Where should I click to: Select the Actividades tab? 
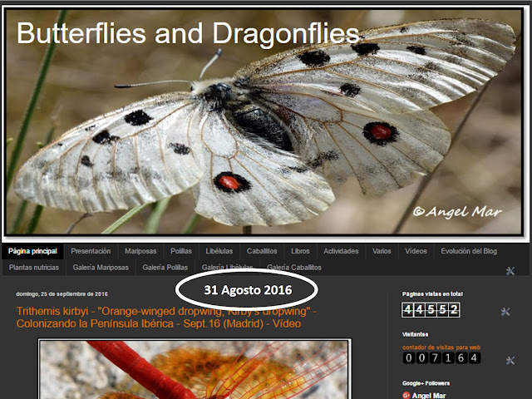pos(341,251)
